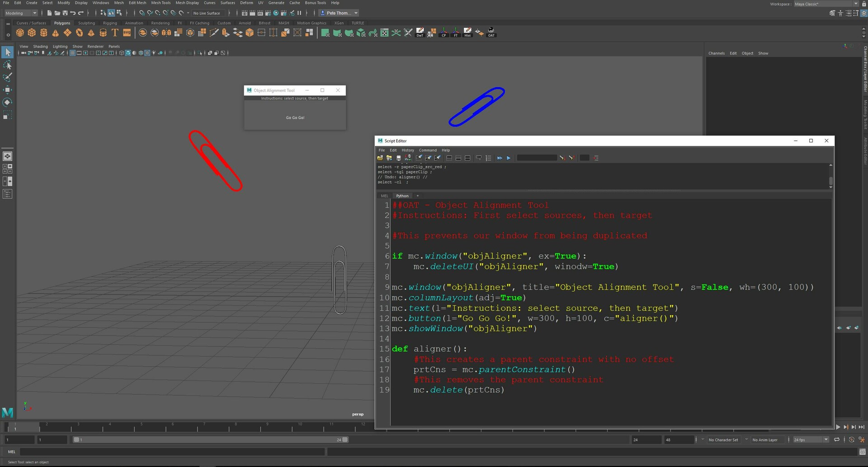Create a polygon torus from the shelf
The height and width of the screenshot is (467, 868).
pyautogui.click(x=80, y=33)
